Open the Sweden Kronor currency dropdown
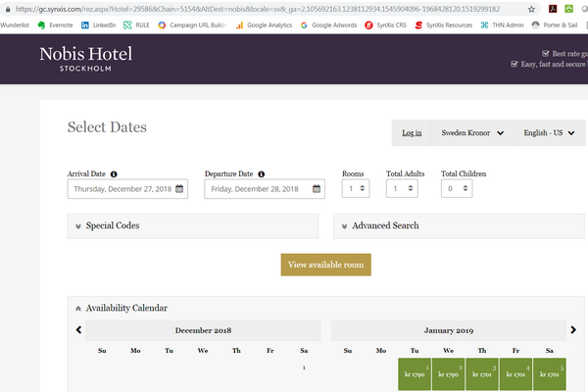 click(472, 133)
